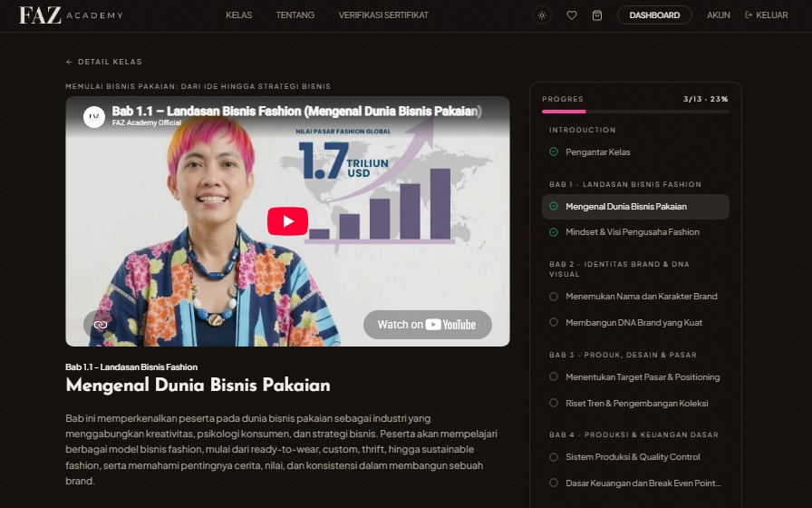This screenshot has height=508, width=812.
Task: Click the circle beside Riset Tren & Pengembangan Koleksi
Action: pos(554,403)
